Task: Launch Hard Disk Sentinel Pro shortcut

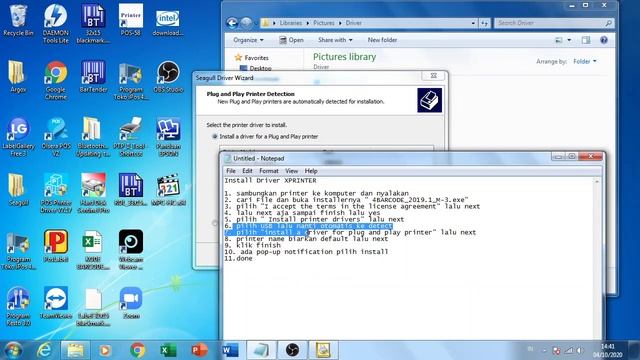Action: [93, 193]
